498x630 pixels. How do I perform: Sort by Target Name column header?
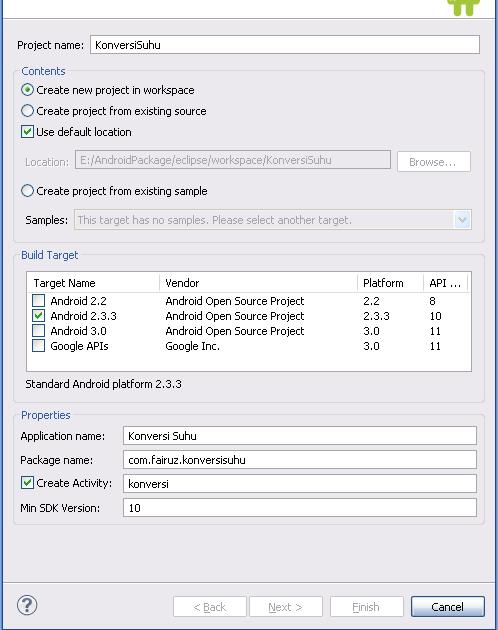tap(93, 283)
